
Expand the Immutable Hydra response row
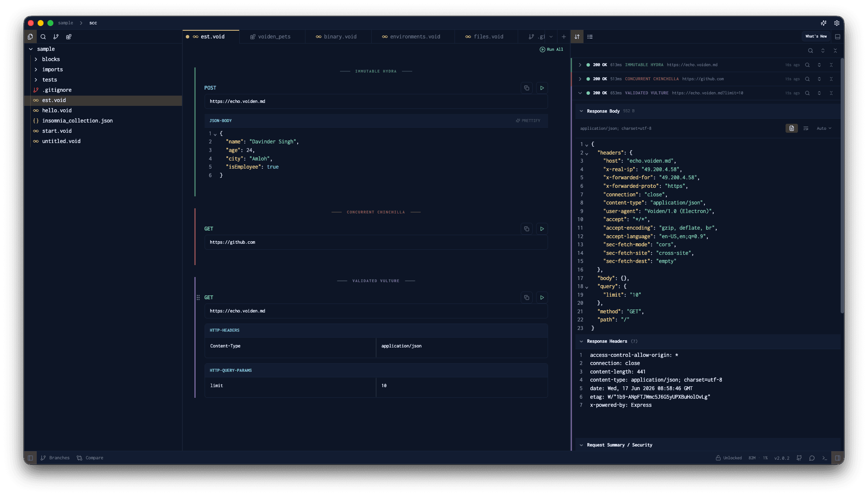click(580, 65)
